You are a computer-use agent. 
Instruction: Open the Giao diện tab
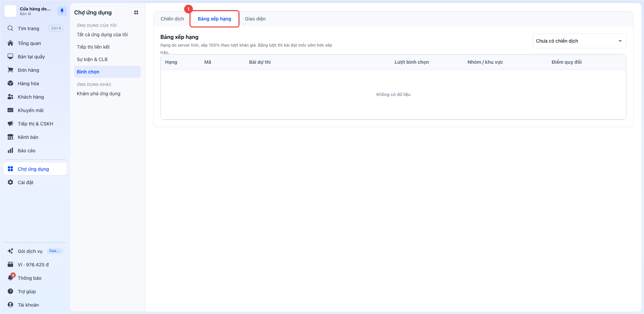tap(255, 19)
